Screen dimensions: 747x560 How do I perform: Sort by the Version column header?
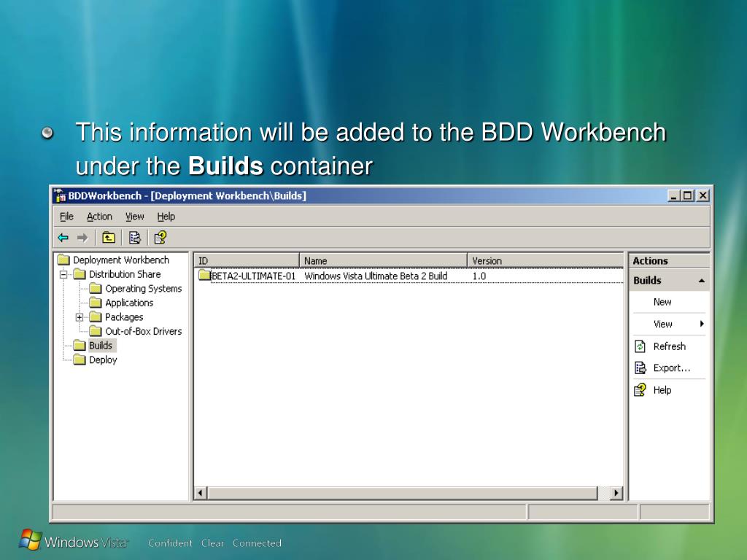(546, 260)
